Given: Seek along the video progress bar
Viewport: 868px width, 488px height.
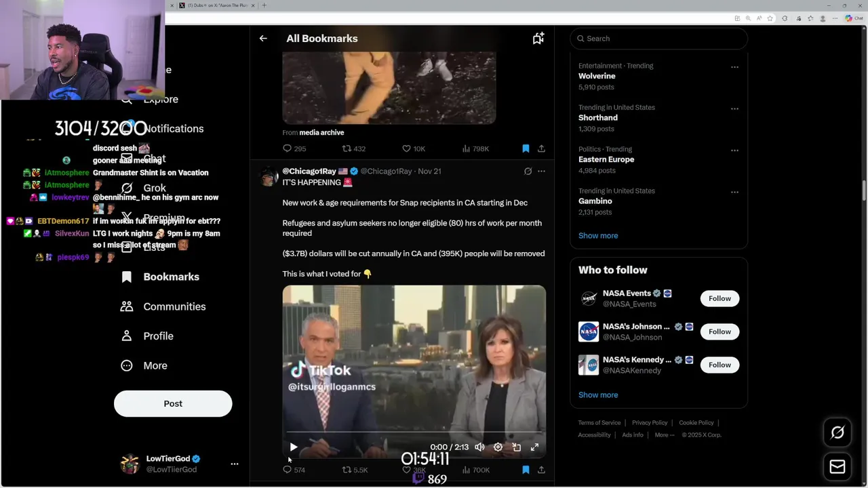Looking at the screenshot, I should click(x=414, y=432).
